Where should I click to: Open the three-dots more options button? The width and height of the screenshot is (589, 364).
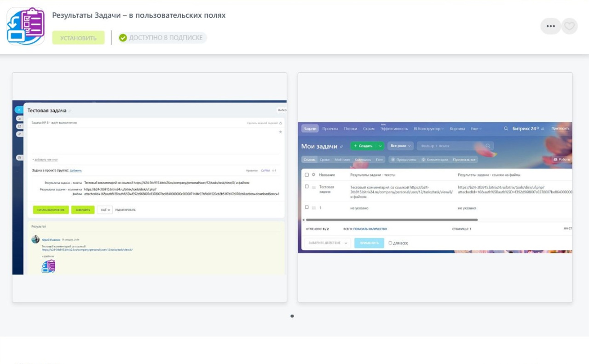coord(550,26)
